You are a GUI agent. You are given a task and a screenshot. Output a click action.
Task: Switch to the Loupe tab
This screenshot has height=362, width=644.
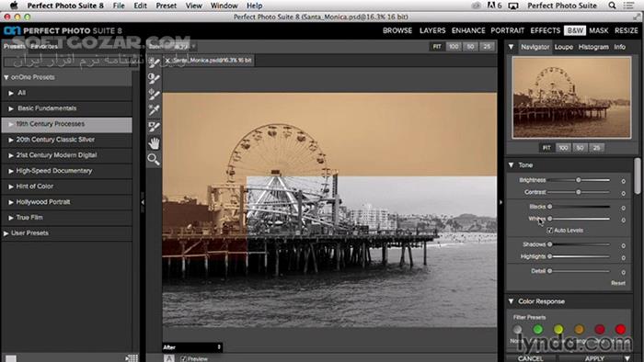pyautogui.click(x=563, y=47)
